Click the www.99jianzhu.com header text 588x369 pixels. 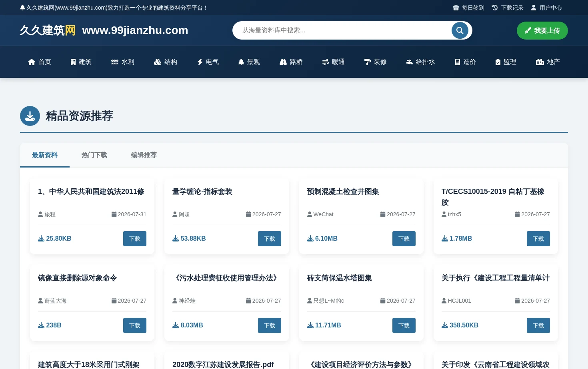(135, 30)
